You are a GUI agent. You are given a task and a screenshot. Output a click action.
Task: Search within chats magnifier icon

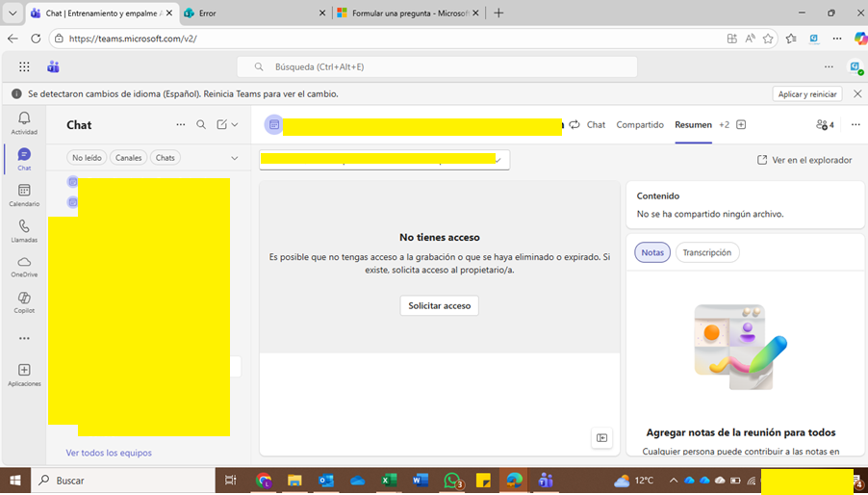(x=201, y=124)
